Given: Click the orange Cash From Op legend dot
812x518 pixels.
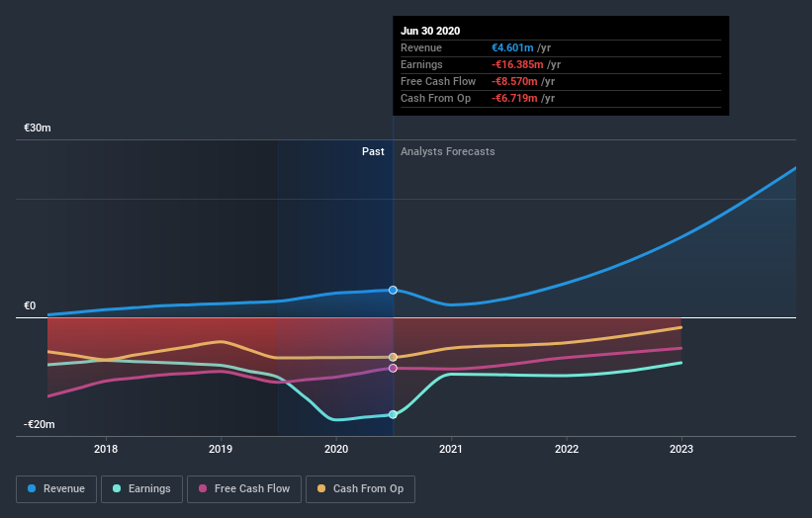Looking at the screenshot, I should tap(321, 488).
